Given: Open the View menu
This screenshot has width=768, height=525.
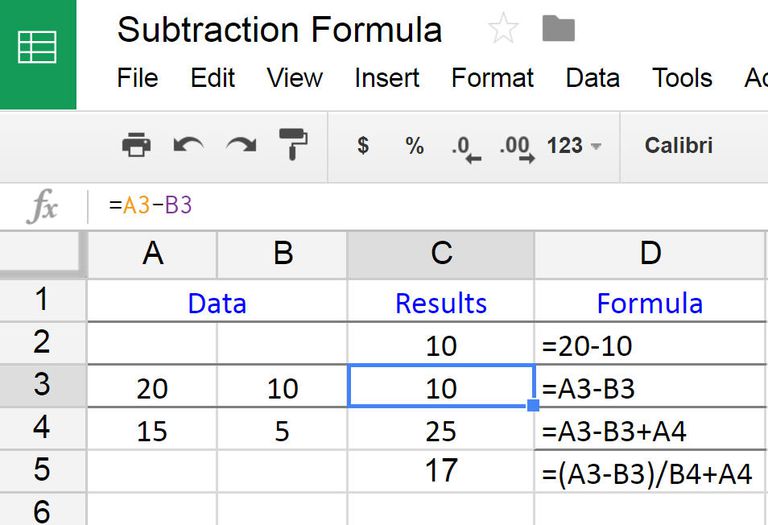Looking at the screenshot, I should point(294,78).
